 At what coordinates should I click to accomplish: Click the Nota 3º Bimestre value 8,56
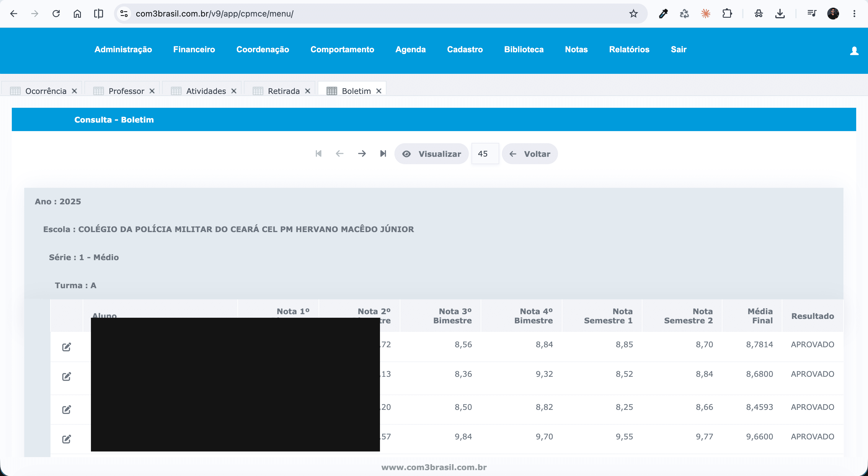coord(463,344)
